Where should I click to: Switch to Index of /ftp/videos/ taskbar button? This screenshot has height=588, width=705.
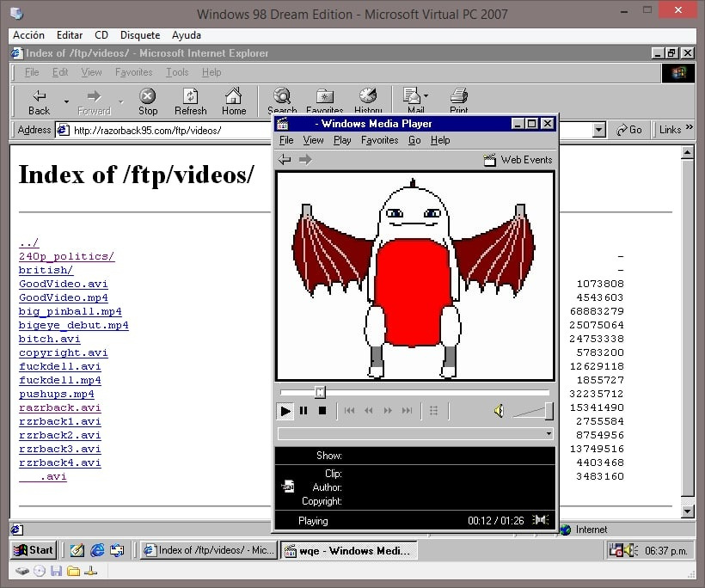[x=208, y=550]
